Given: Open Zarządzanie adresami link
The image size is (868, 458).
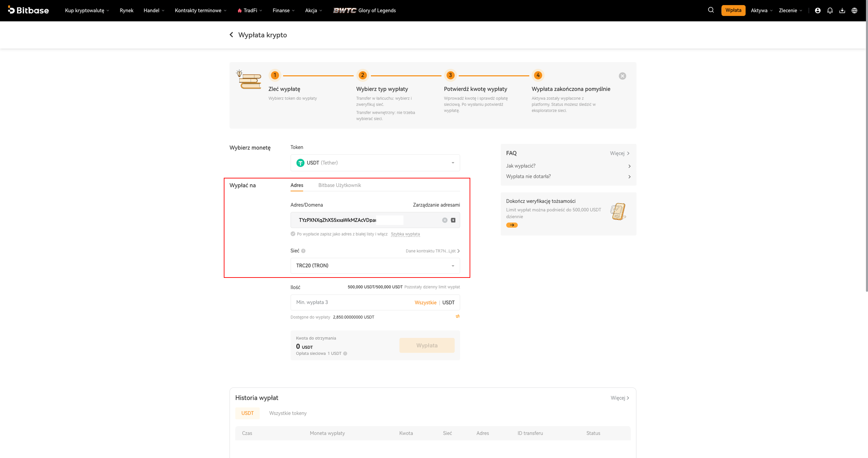Looking at the screenshot, I should coord(436,205).
